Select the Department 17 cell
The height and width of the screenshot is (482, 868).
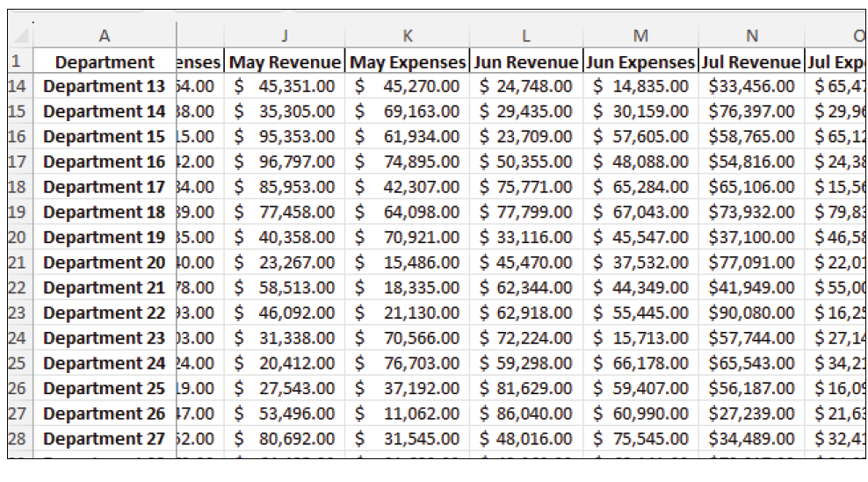click(105, 187)
